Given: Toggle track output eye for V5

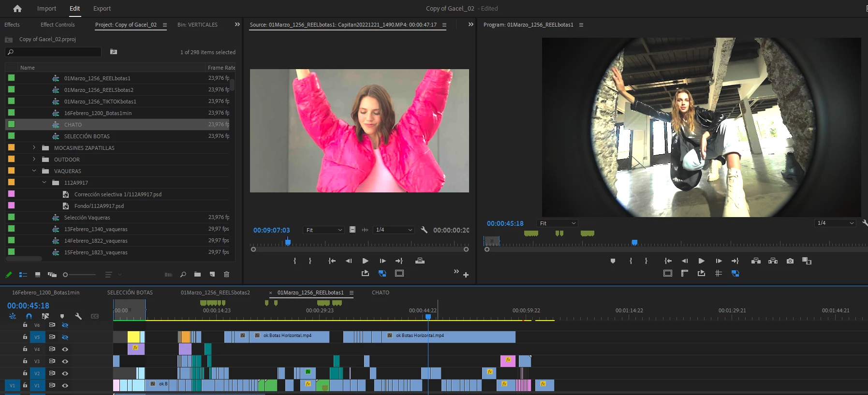Looking at the screenshot, I should (x=65, y=337).
